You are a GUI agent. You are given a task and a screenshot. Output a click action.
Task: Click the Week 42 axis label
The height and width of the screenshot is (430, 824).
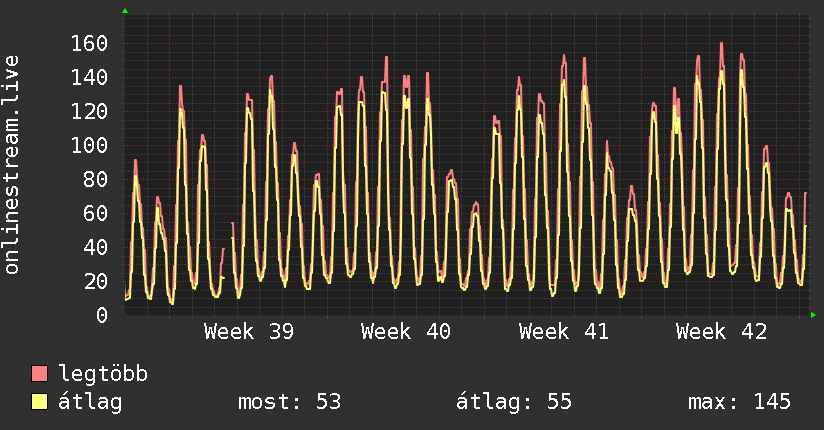click(x=722, y=332)
